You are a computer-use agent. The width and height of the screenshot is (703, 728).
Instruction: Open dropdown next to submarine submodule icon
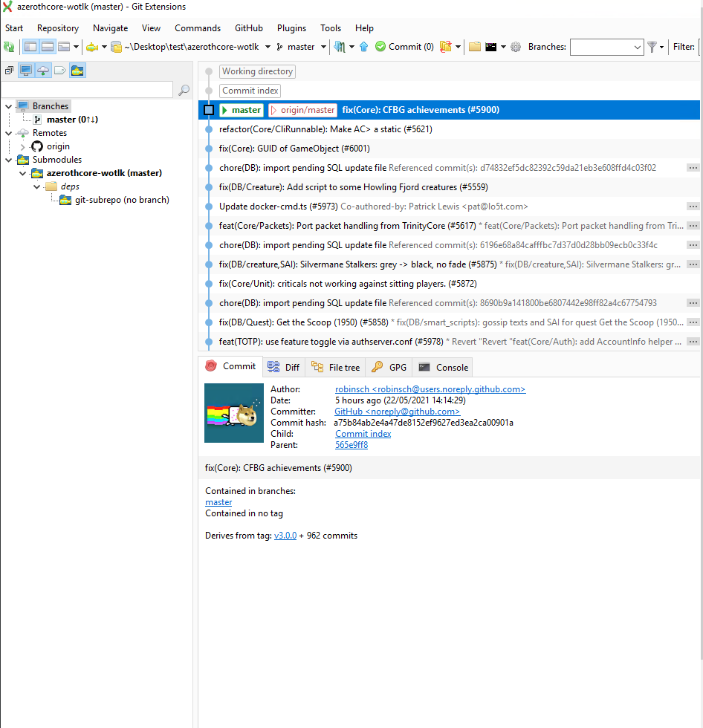pyautogui.click(x=104, y=46)
